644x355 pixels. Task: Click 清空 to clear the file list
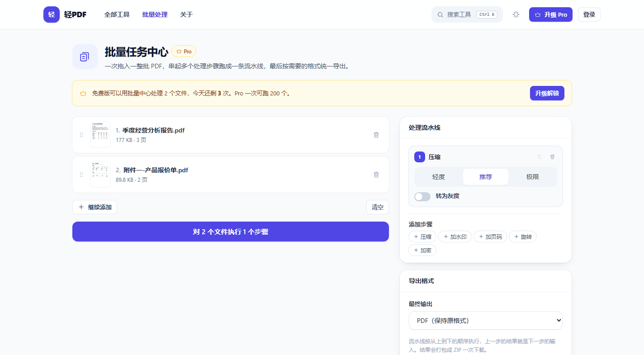click(x=378, y=207)
